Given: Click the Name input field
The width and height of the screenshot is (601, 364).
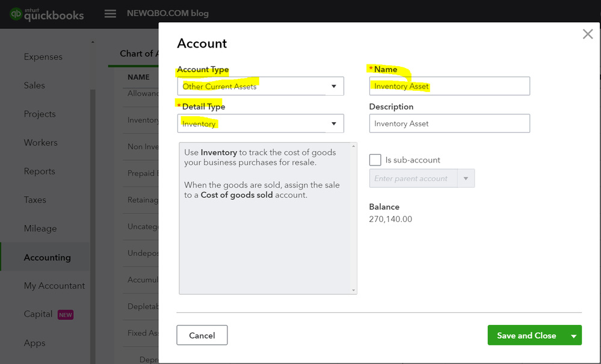Looking at the screenshot, I should click(449, 86).
